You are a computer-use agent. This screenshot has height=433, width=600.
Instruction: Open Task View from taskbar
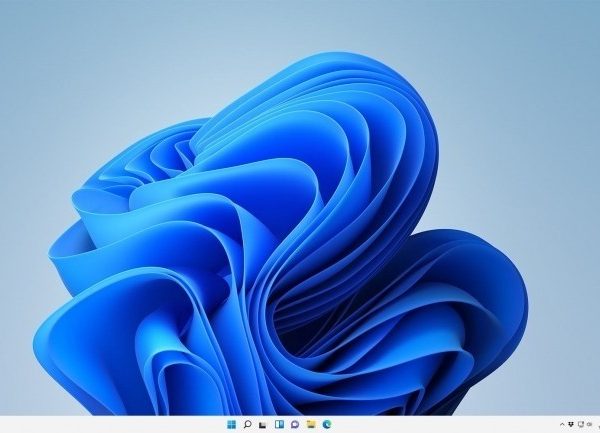pos(262,425)
